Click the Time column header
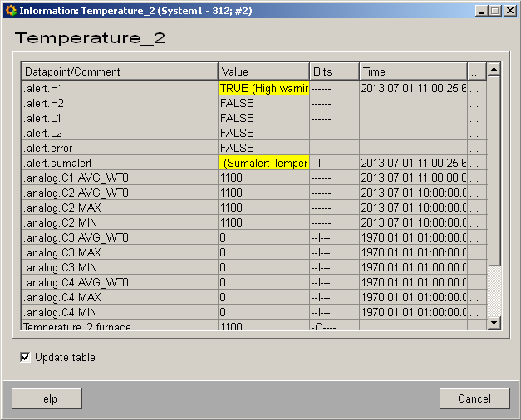This screenshot has height=420, width=521. [x=412, y=71]
